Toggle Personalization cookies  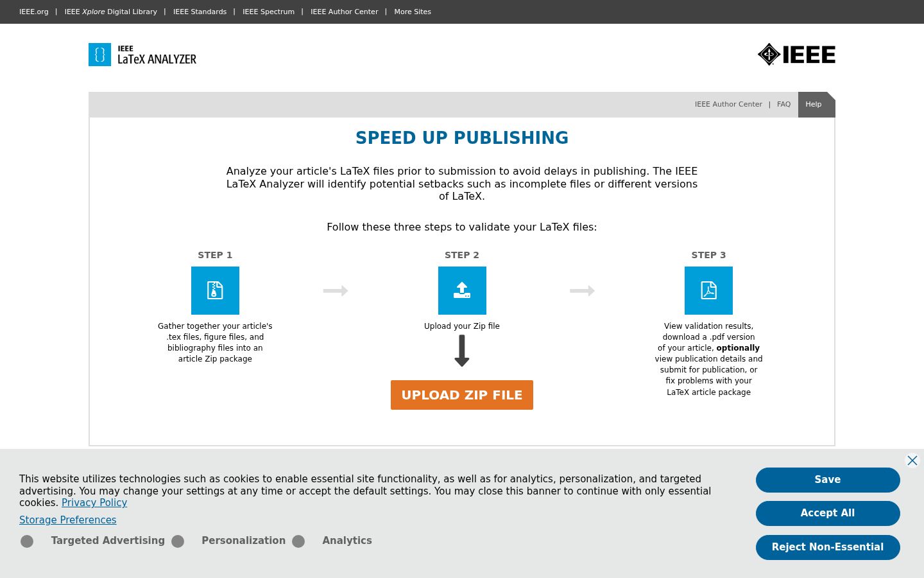coord(178,541)
